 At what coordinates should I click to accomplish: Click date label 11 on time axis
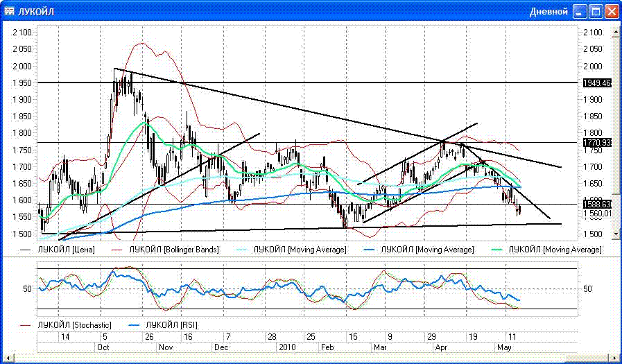[512, 337]
